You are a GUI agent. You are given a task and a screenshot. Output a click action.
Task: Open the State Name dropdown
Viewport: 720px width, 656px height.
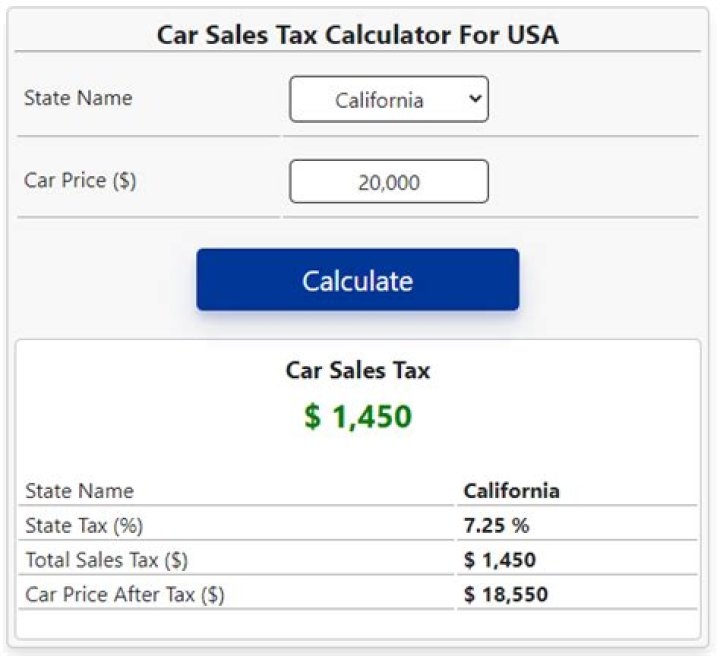tap(388, 100)
